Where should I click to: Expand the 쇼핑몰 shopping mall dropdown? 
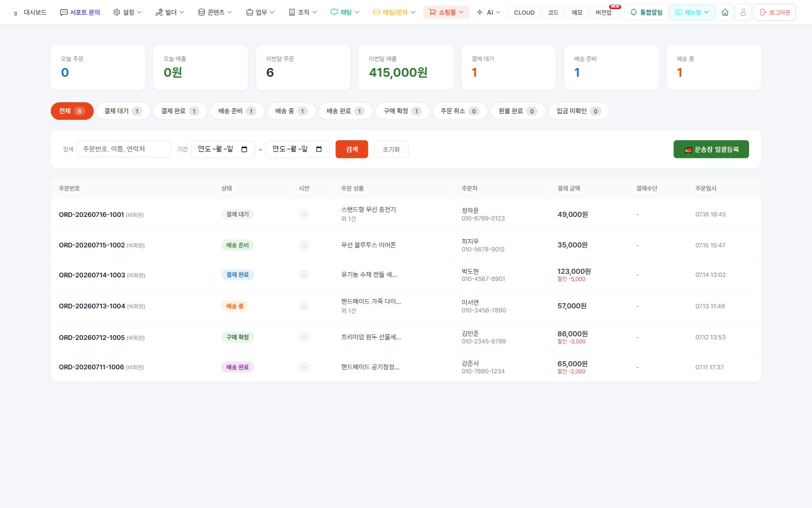(x=446, y=12)
